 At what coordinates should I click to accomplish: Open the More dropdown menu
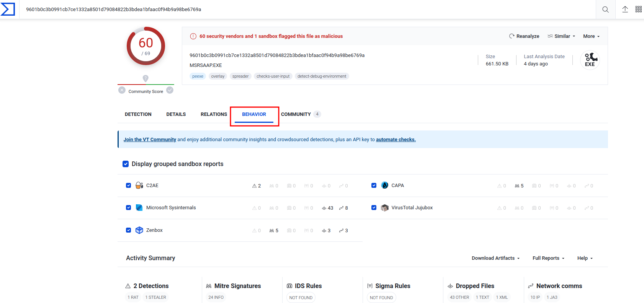coord(592,36)
